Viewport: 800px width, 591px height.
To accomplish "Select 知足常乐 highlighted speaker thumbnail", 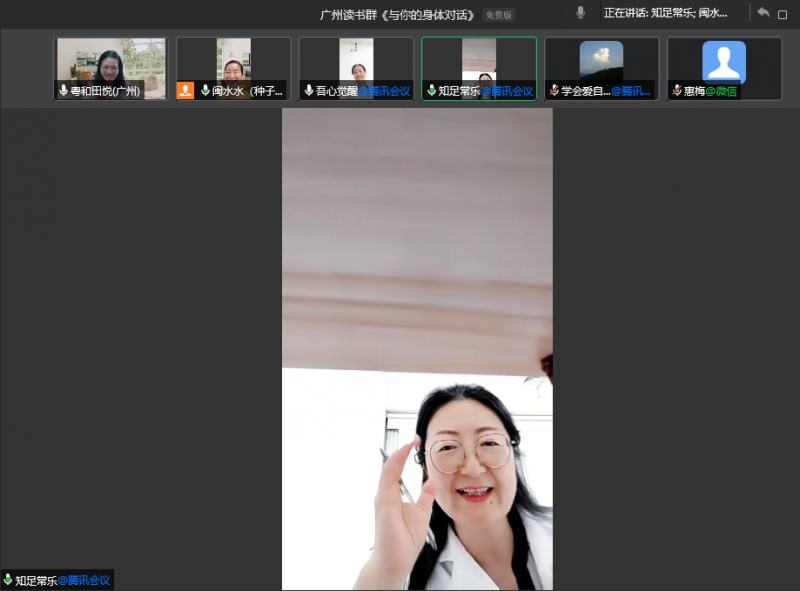I will pos(479,60).
